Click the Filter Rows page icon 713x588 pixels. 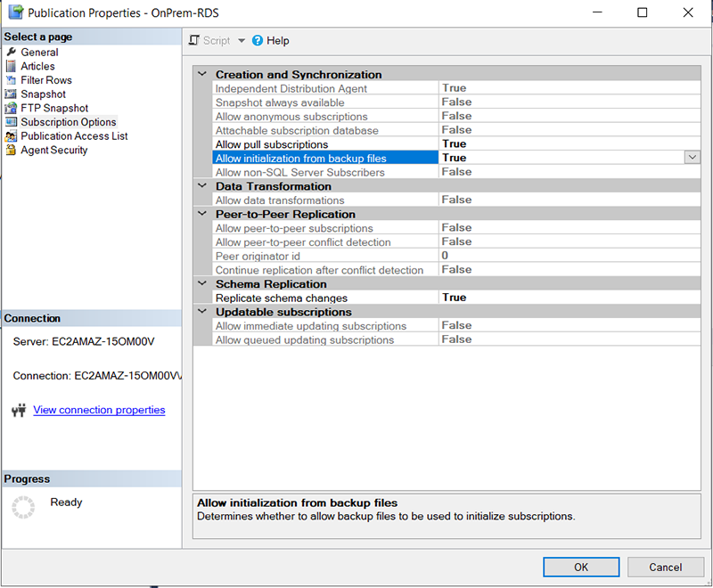[12, 80]
